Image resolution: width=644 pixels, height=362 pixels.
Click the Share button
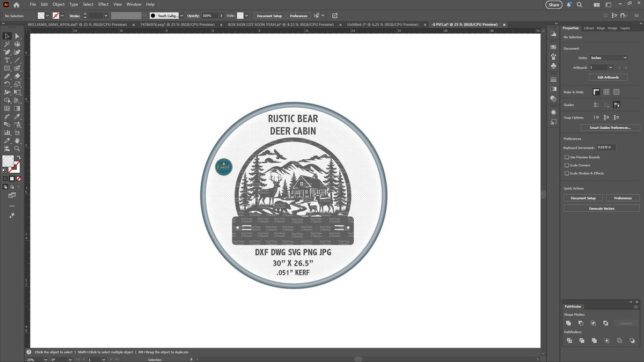tap(554, 4)
